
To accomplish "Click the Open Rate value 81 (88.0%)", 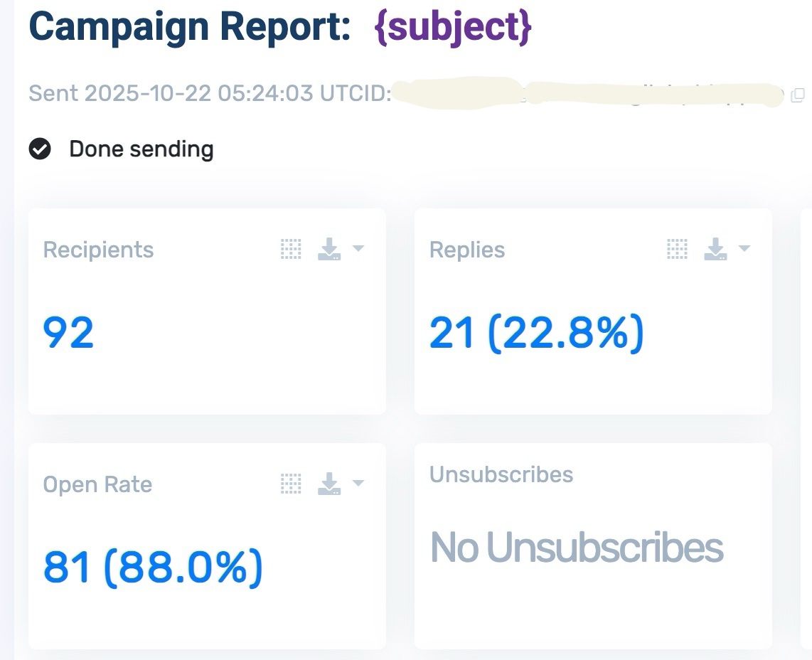I will pos(153,565).
